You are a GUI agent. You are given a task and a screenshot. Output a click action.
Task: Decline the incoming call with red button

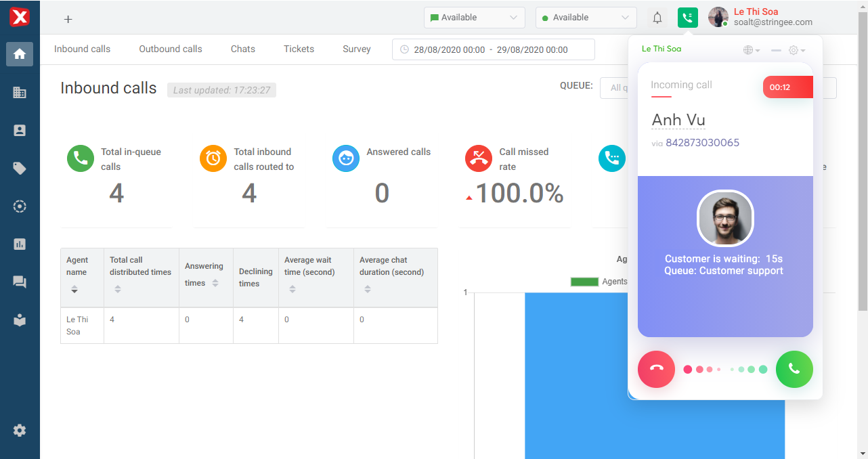(x=656, y=370)
